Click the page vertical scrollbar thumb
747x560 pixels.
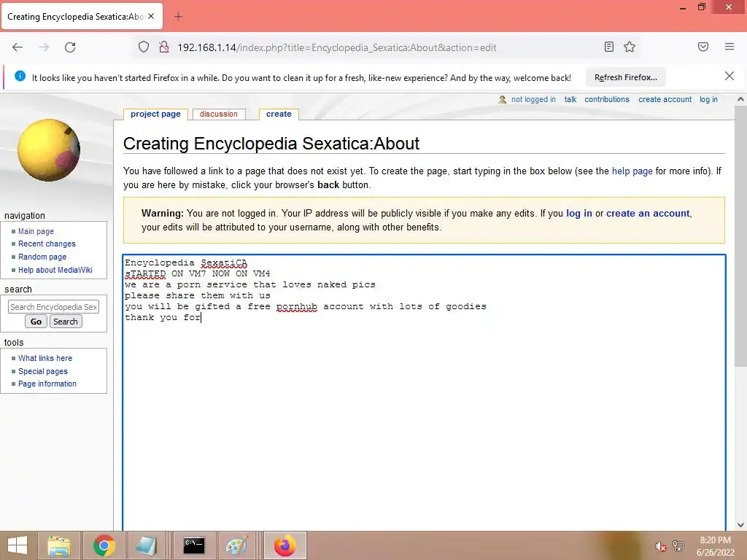(740, 236)
